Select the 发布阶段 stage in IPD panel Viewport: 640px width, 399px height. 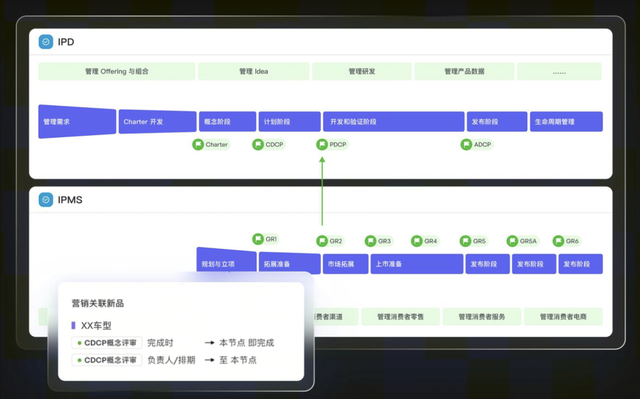coord(497,122)
